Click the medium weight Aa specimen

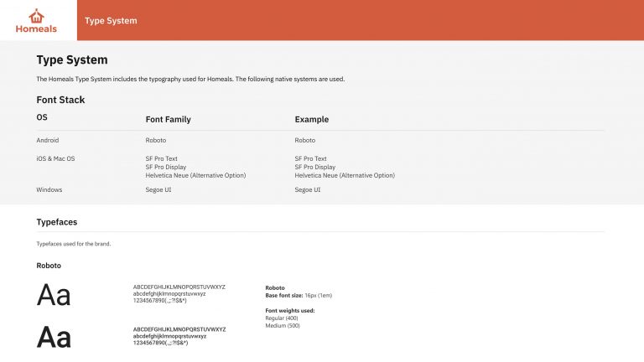coord(54,337)
